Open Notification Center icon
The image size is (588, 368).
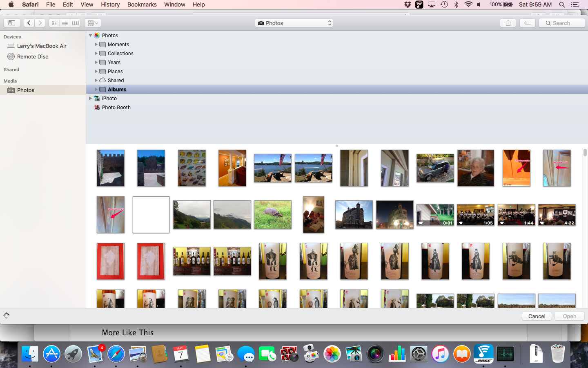click(575, 4)
